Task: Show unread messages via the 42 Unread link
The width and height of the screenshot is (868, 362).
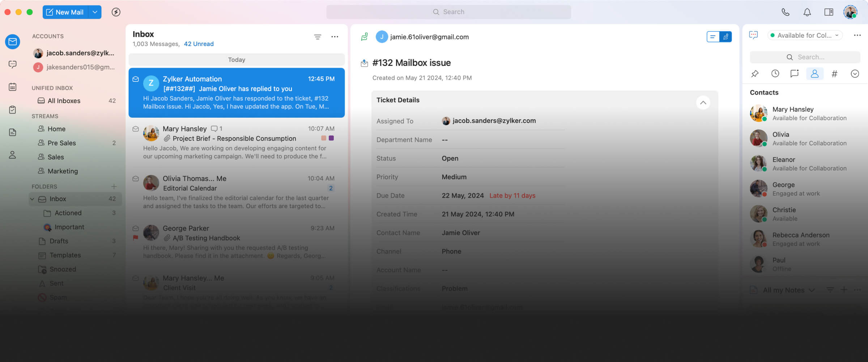Action: click(x=199, y=43)
